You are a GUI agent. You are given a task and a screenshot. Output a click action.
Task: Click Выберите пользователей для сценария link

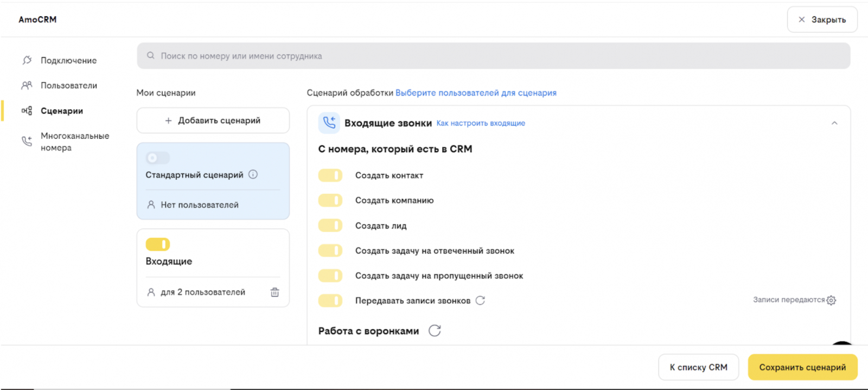point(476,93)
